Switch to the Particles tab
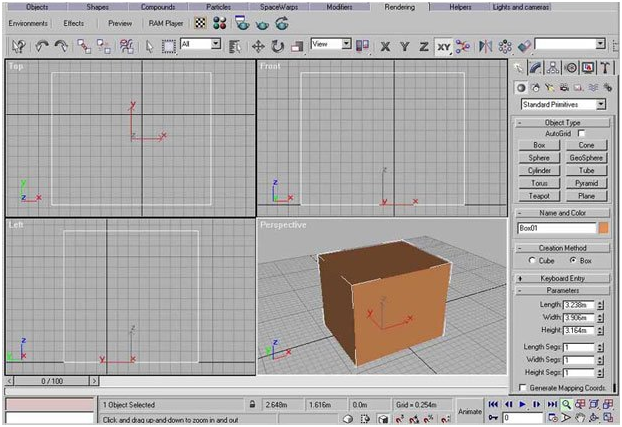 pyautogui.click(x=219, y=7)
